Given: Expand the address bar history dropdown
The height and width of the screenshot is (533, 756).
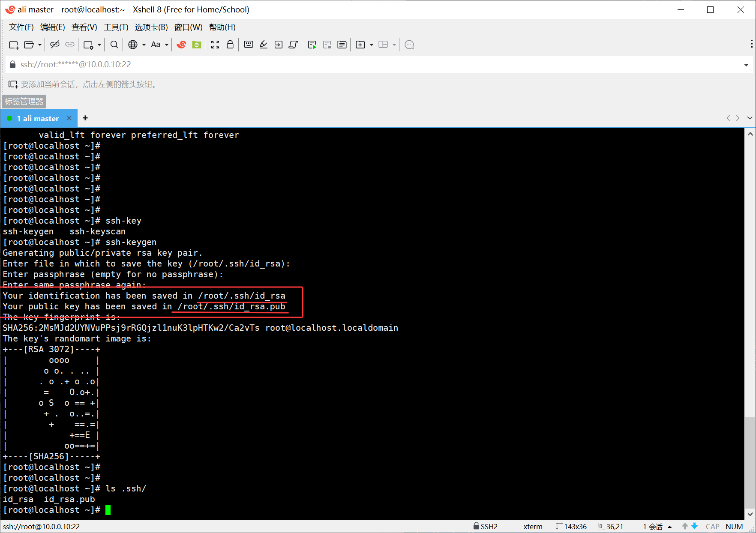Looking at the screenshot, I should (746, 65).
